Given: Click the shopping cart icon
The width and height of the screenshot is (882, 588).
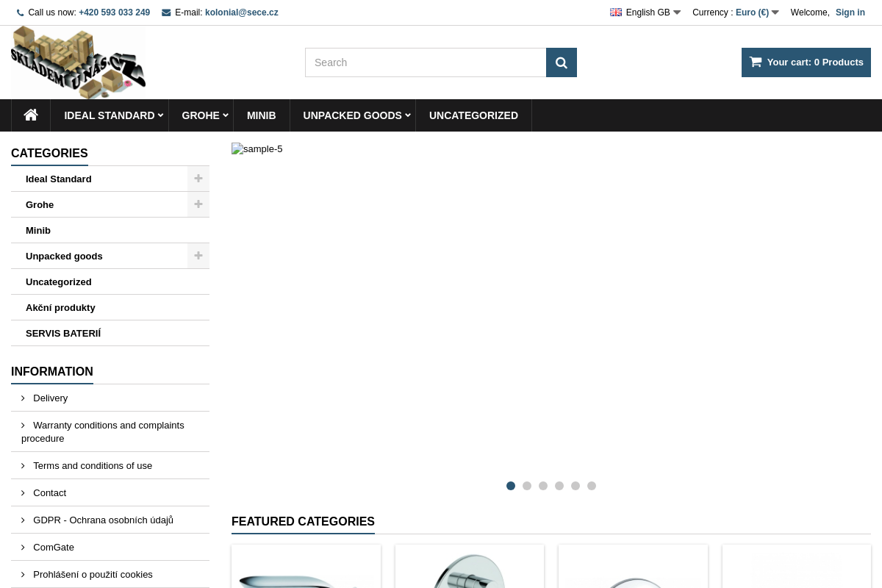Looking at the screenshot, I should pyautogui.click(x=756, y=62).
